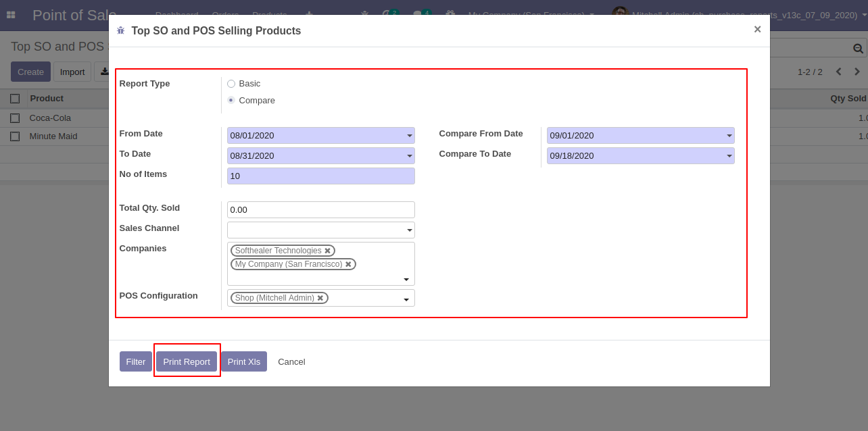Viewport: 868px width, 431px height.
Task: Tick the header select-all checkbox
Action: pos(15,99)
